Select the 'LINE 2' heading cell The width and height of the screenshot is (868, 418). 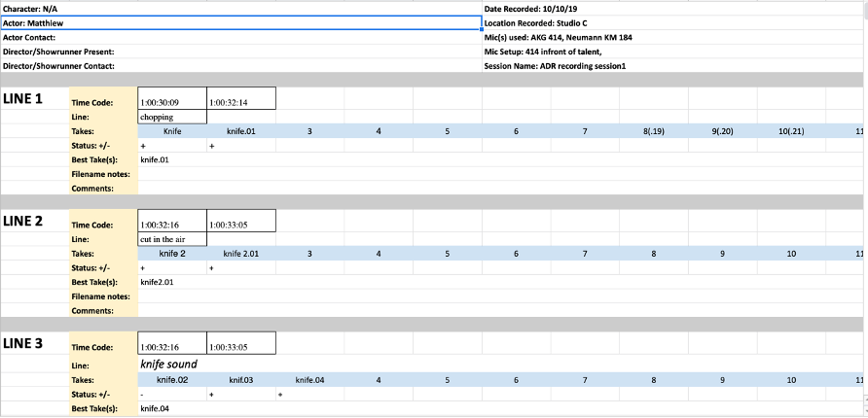(x=35, y=222)
